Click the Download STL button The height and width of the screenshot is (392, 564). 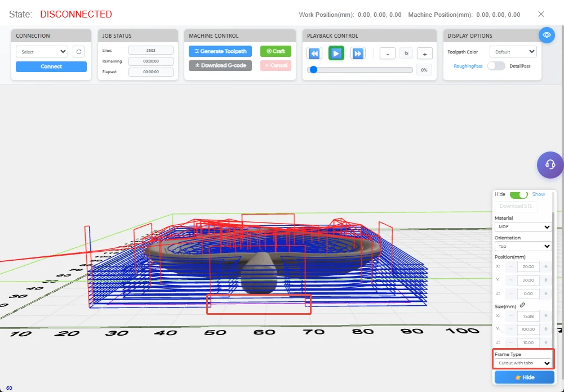click(516, 206)
